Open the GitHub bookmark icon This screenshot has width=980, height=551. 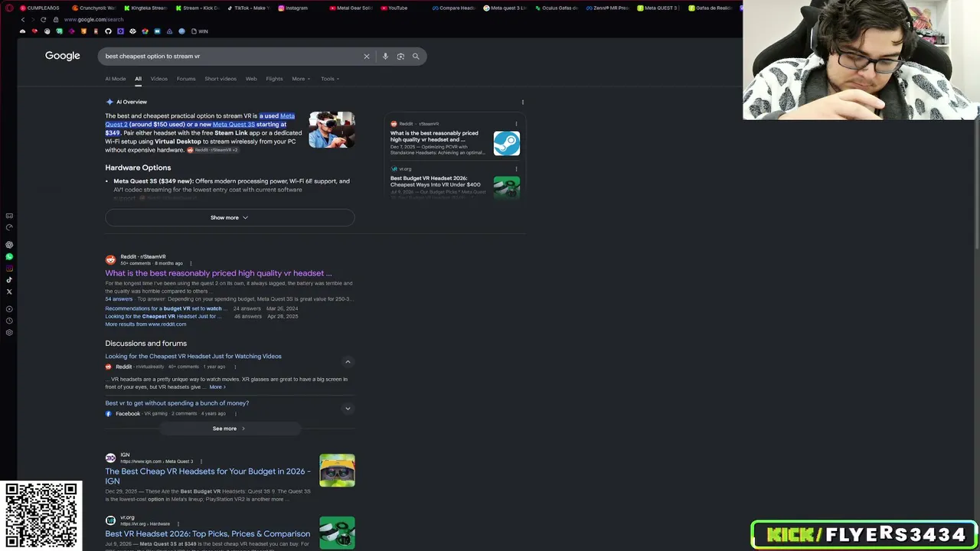(x=108, y=31)
